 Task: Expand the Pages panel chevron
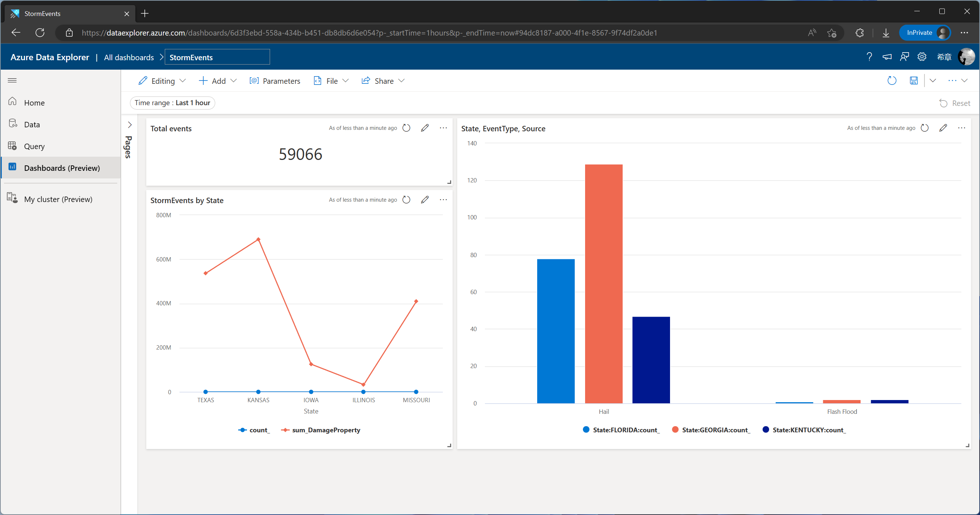tap(130, 125)
